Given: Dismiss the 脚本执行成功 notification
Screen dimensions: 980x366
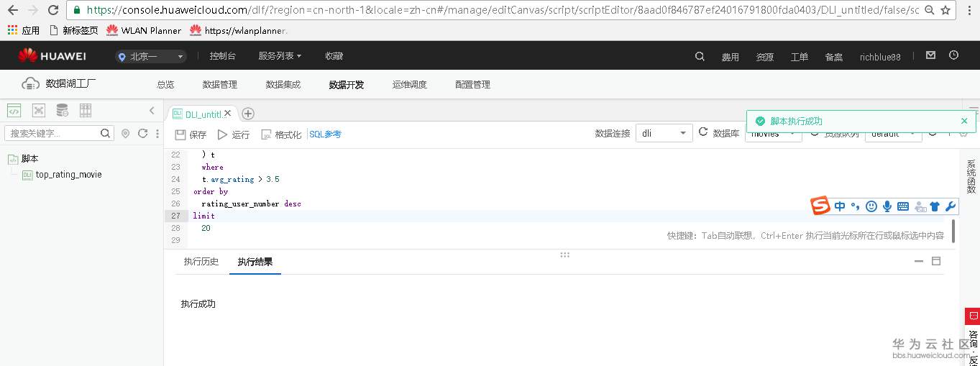Looking at the screenshot, I should coord(964,121).
